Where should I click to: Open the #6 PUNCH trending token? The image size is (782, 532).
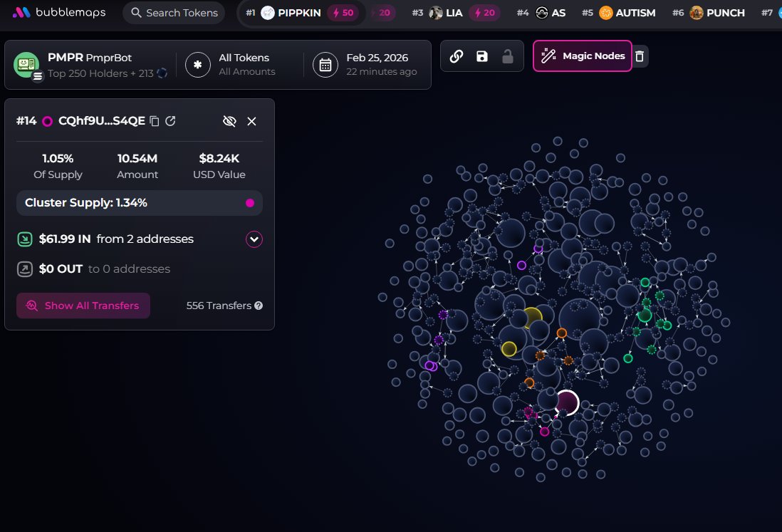(708, 13)
